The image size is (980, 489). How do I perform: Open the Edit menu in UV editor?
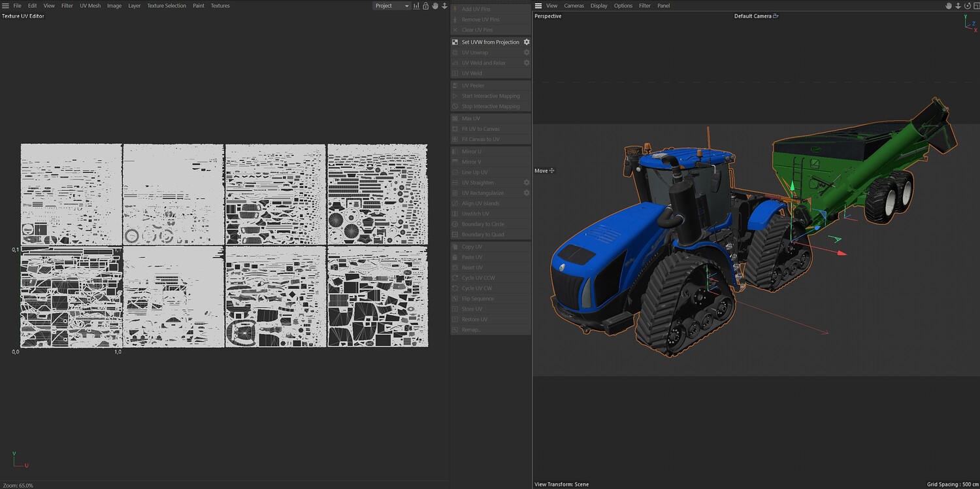[32, 6]
